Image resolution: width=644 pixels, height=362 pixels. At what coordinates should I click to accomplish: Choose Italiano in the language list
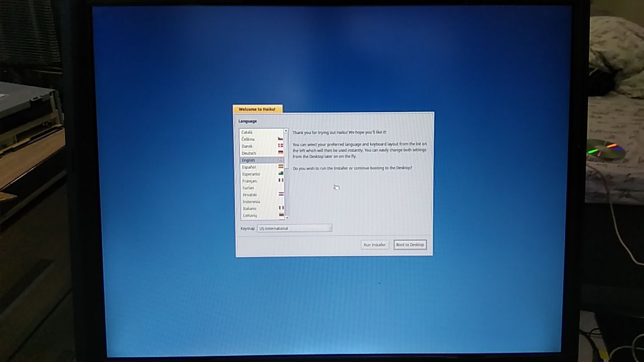[x=262, y=209]
